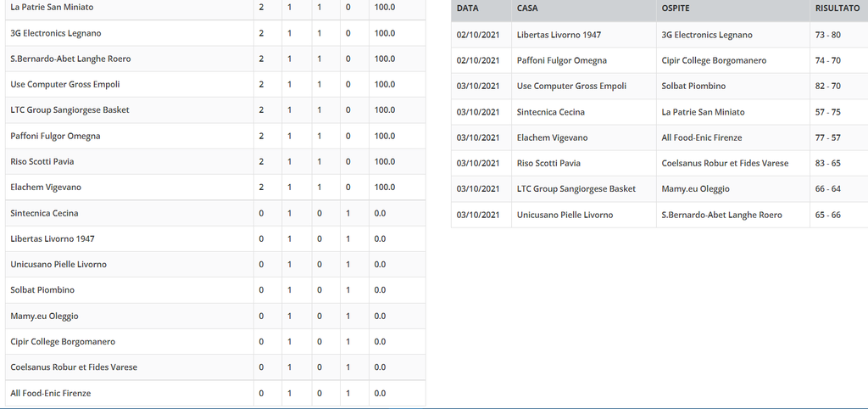Select Unicusano Pielle Livorno in standings
The image size is (868, 409).
(x=58, y=265)
